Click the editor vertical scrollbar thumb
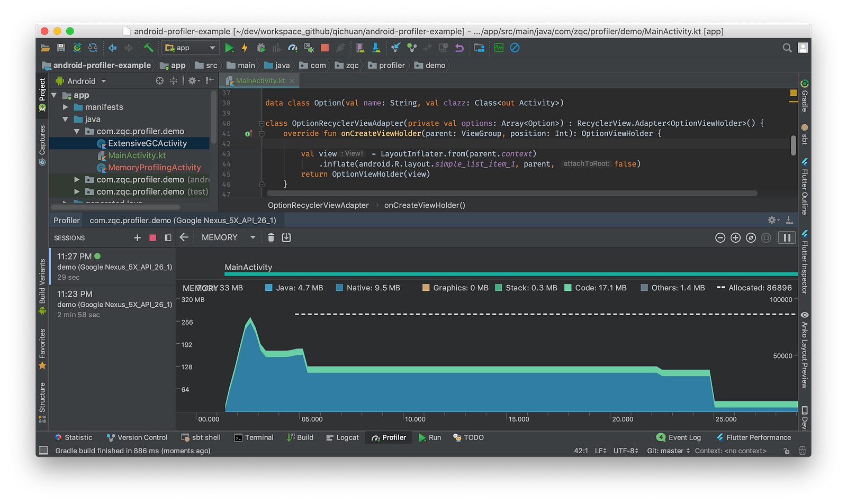 pos(794,145)
